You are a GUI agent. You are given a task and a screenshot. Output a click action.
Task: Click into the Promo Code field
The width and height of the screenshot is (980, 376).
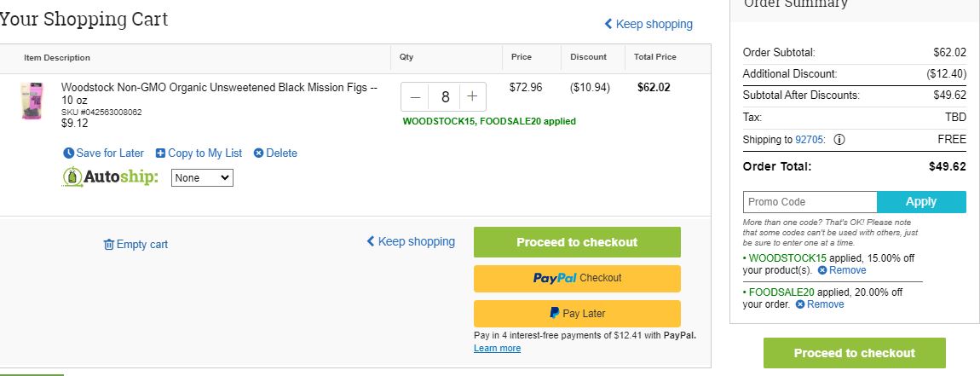(810, 202)
